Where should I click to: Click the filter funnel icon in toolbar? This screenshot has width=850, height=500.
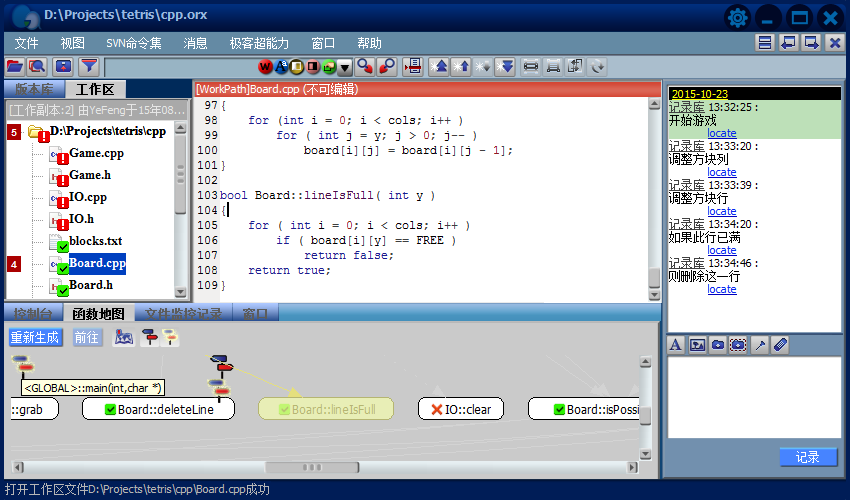point(89,67)
